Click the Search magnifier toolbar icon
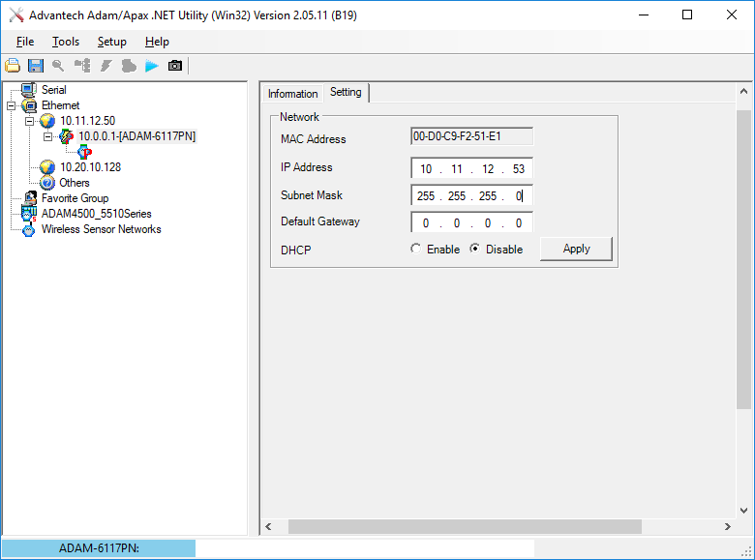The image size is (755, 560). click(58, 66)
